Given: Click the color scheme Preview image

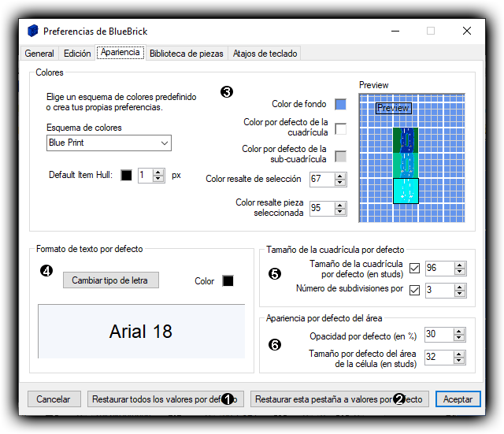Looking at the screenshot, I should pos(412,158).
